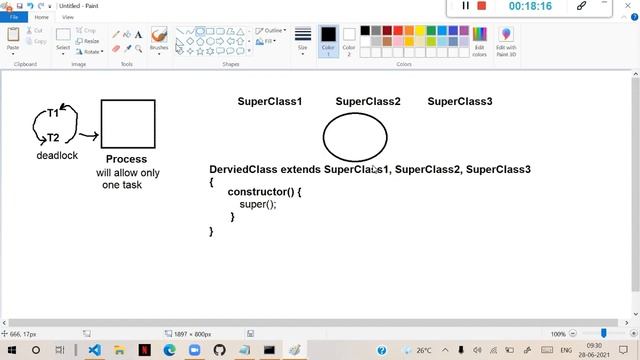This screenshot has height=360, width=640.
Task: Open Netflix from taskbar
Action: [144, 350]
